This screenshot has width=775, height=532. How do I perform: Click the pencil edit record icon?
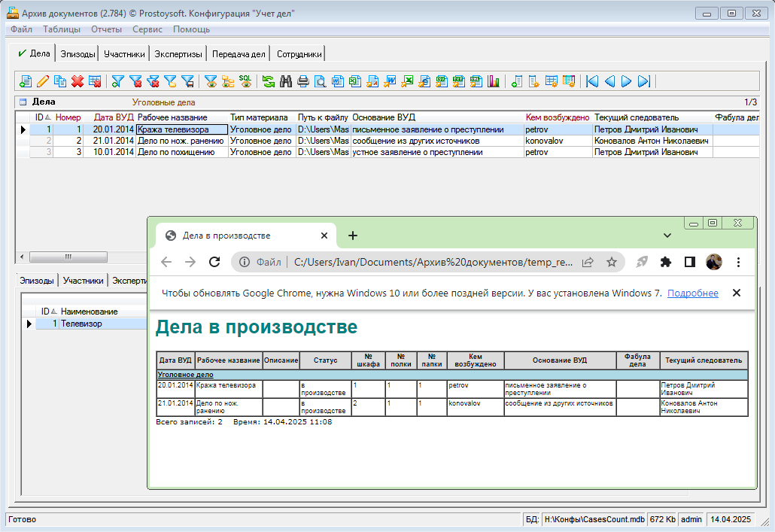coord(43,81)
